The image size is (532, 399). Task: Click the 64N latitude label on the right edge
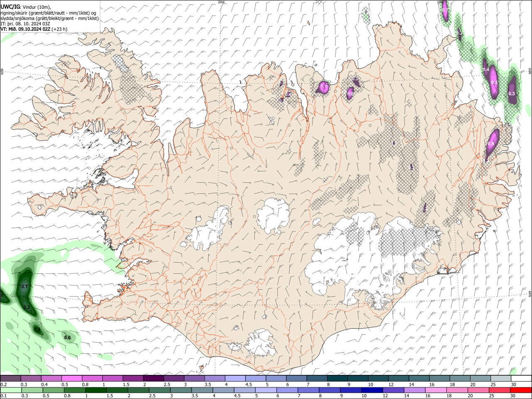pos(530,293)
